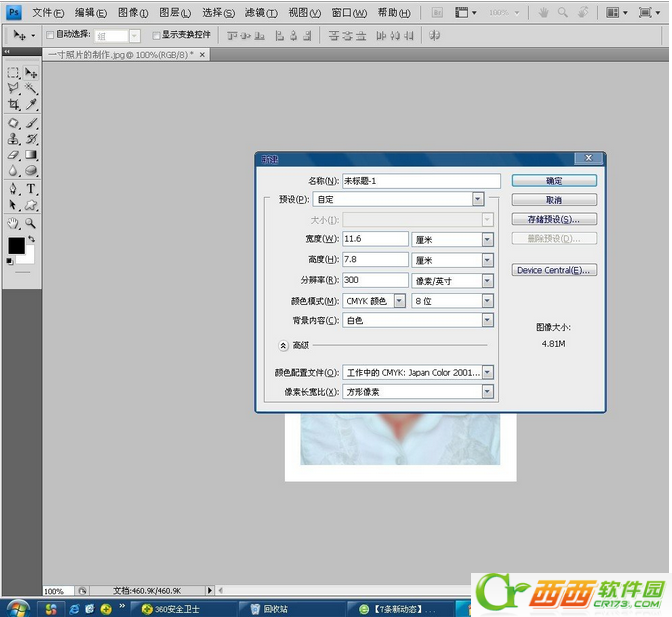The height and width of the screenshot is (617, 672).
Task: Pick the Crop tool in toolbox
Action: point(14,105)
